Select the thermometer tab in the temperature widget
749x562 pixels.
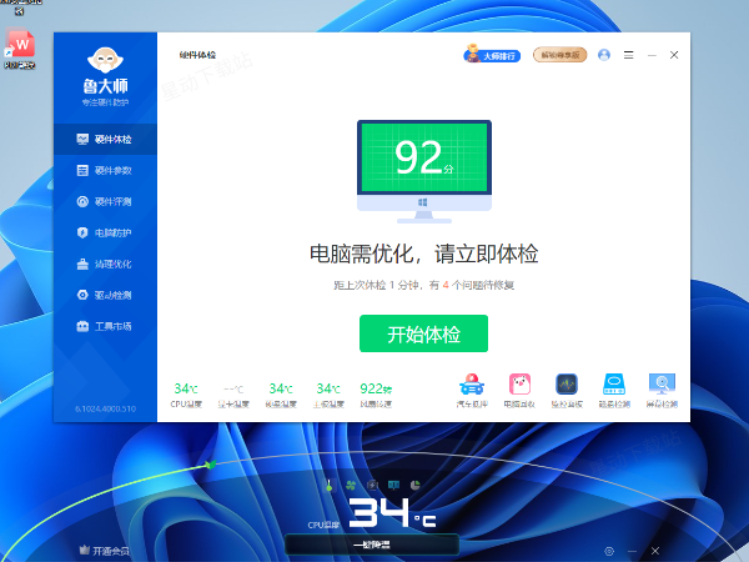pyautogui.click(x=329, y=486)
